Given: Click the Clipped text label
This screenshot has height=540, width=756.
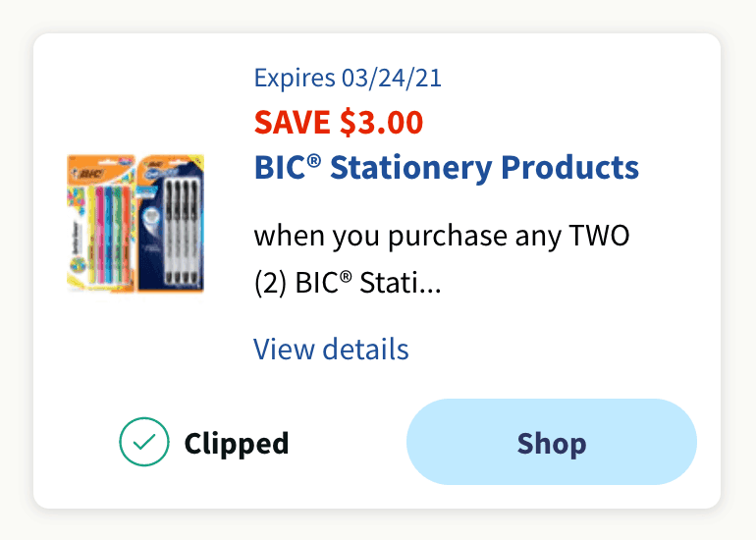Looking at the screenshot, I should (x=237, y=444).
